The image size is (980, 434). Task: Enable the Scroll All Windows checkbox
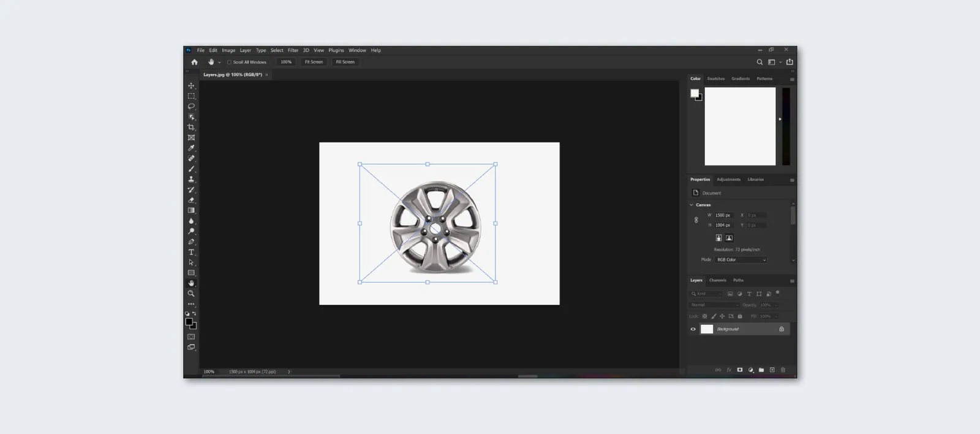(229, 62)
